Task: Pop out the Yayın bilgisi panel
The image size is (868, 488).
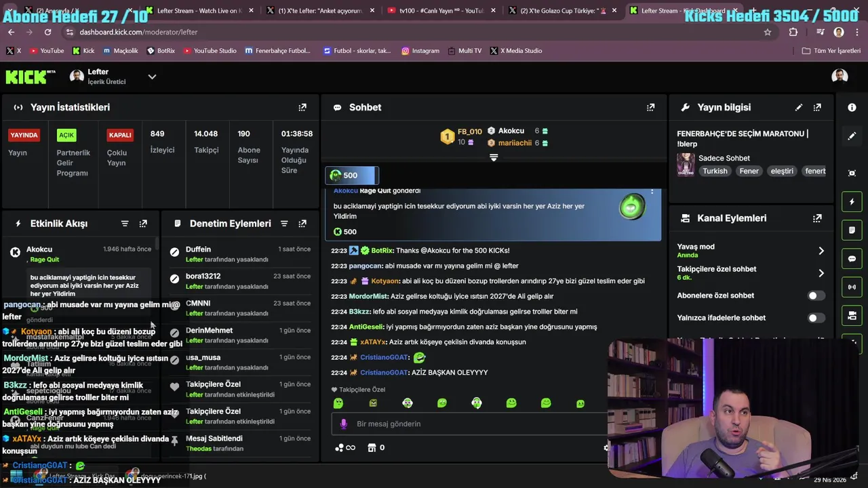Action: 817,107
